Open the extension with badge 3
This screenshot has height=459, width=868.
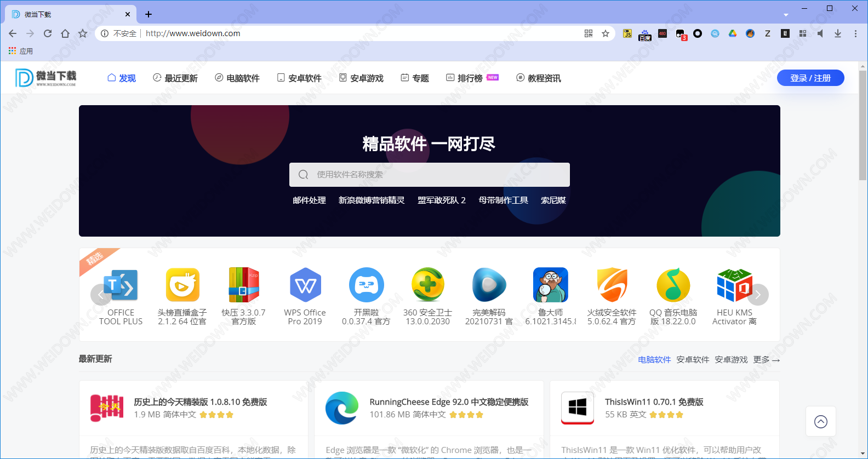(x=681, y=35)
